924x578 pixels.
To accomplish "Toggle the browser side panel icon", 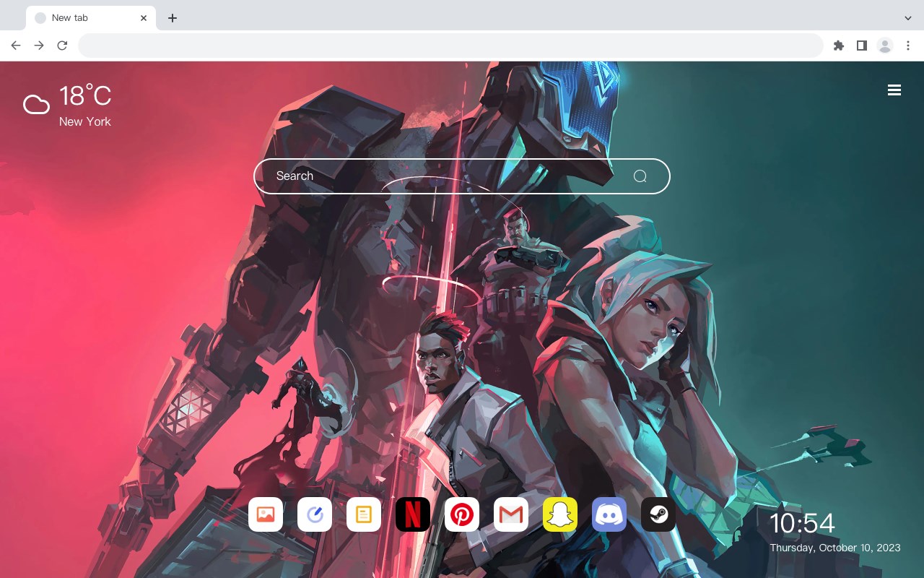I will [861, 46].
